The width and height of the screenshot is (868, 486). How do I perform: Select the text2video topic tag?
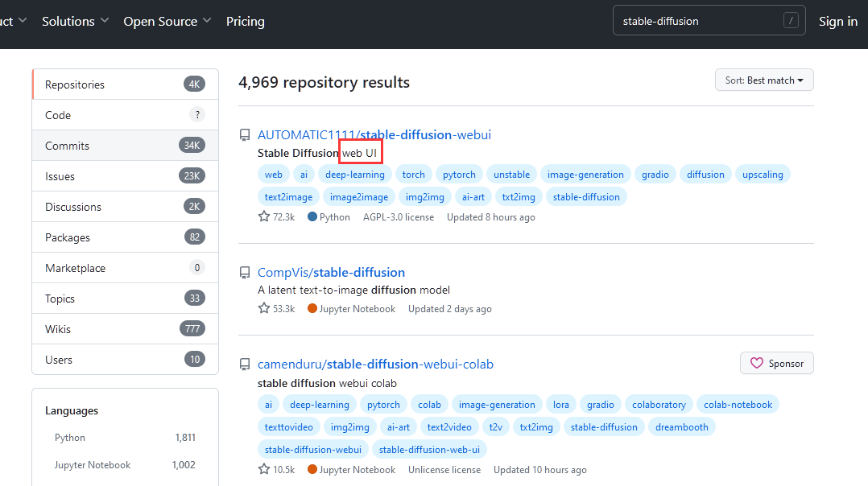pyautogui.click(x=449, y=426)
